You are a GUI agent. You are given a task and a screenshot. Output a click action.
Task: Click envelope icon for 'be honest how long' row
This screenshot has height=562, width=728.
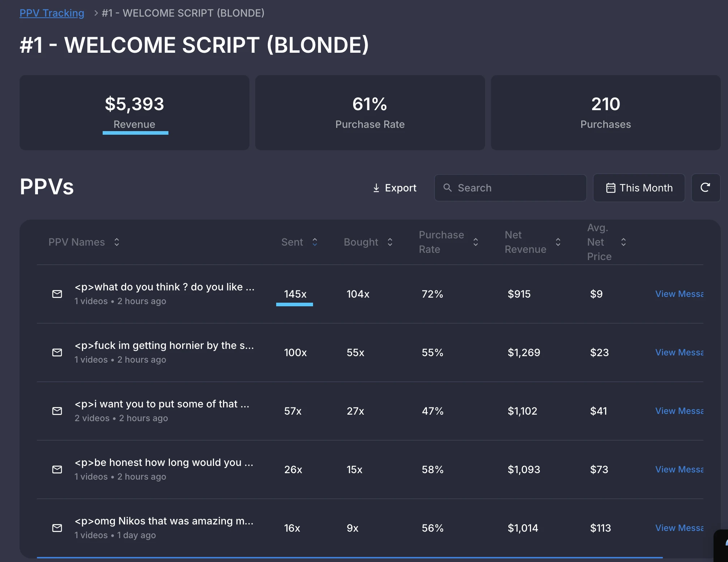click(57, 470)
